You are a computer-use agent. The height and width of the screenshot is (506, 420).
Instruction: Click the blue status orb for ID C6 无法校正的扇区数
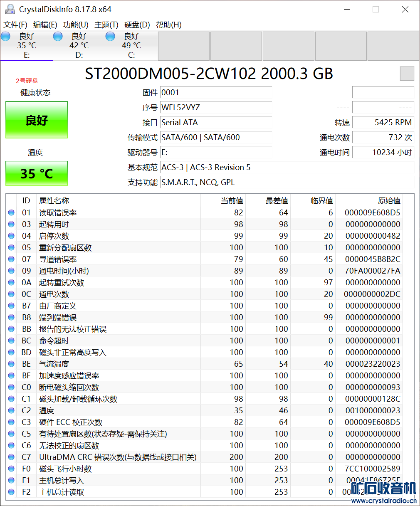(x=11, y=445)
